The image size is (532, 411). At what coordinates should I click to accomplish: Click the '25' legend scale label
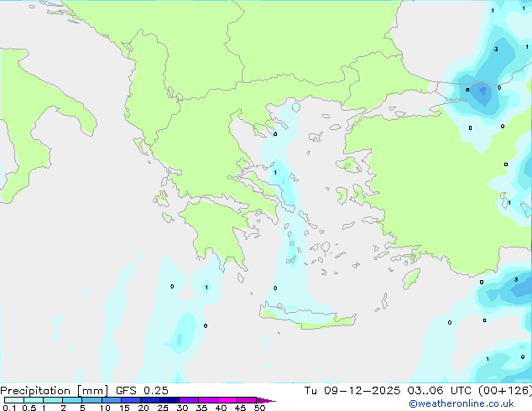pyautogui.click(x=163, y=408)
